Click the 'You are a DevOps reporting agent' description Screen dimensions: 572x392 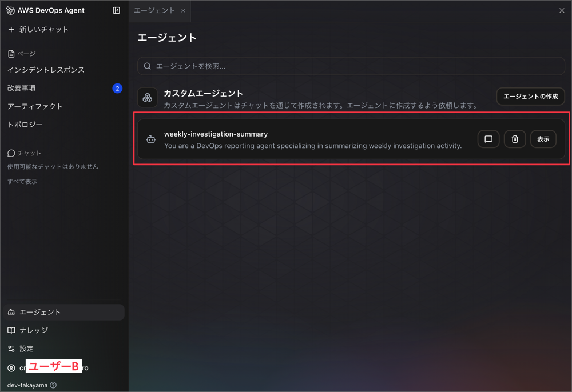(313, 146)
